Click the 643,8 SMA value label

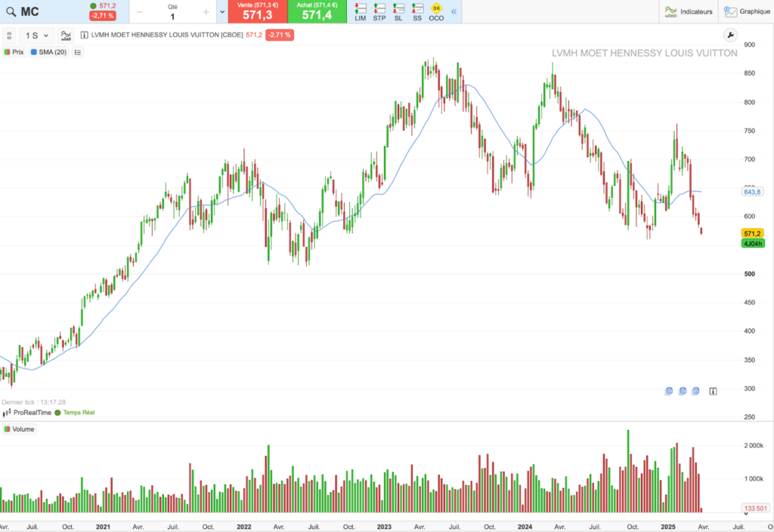pos(752,191)
